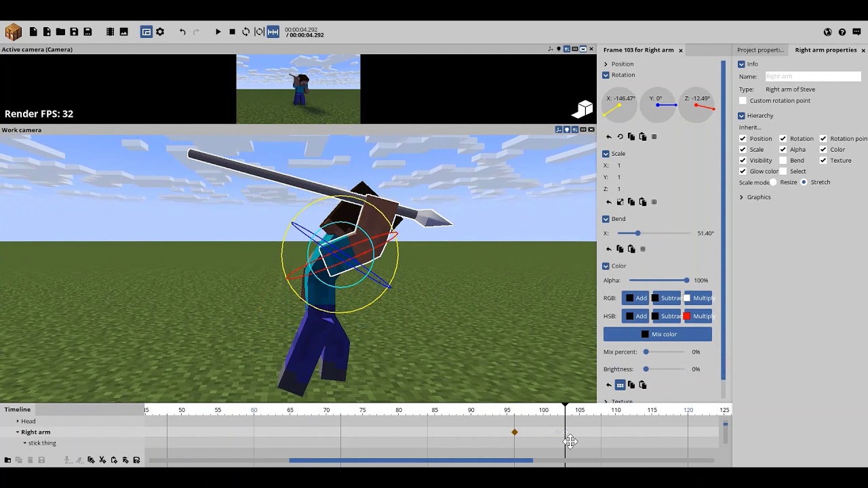
Task: Select the Right arm properties tab
Action: (826, 50)
